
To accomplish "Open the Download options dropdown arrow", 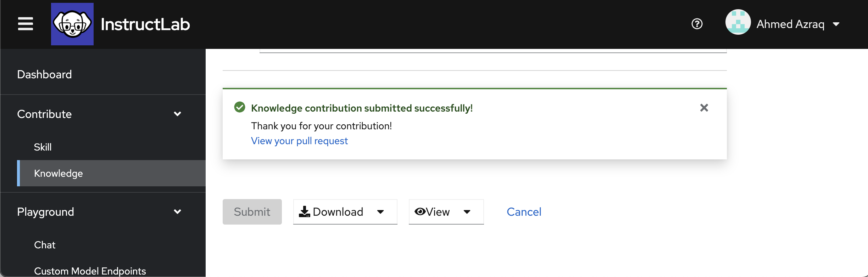I will tap(380, 212).
